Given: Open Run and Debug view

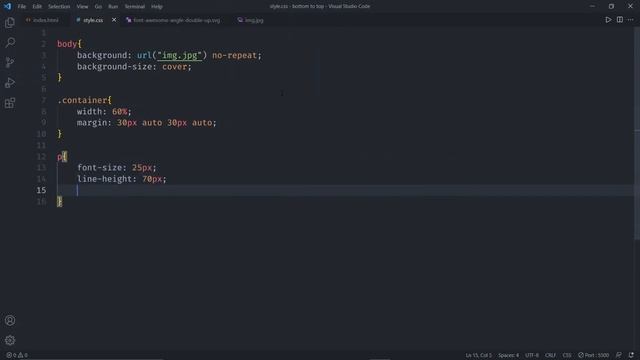Looking at the screenshot, I should [x=10, y=82].
